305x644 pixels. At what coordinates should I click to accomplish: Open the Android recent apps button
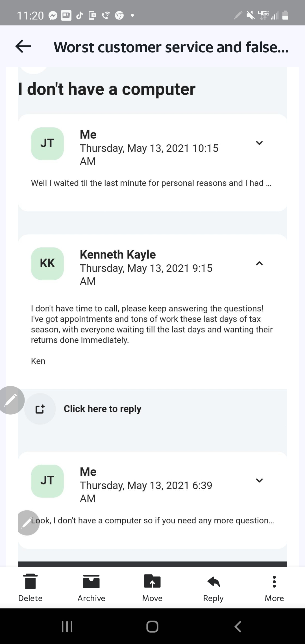coord(67,626)
